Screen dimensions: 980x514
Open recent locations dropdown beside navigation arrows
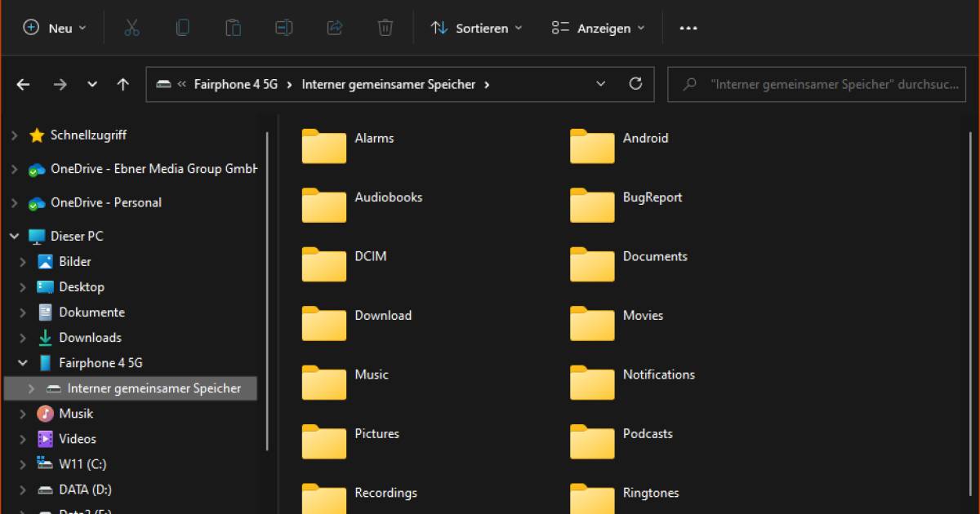[92, 84]
